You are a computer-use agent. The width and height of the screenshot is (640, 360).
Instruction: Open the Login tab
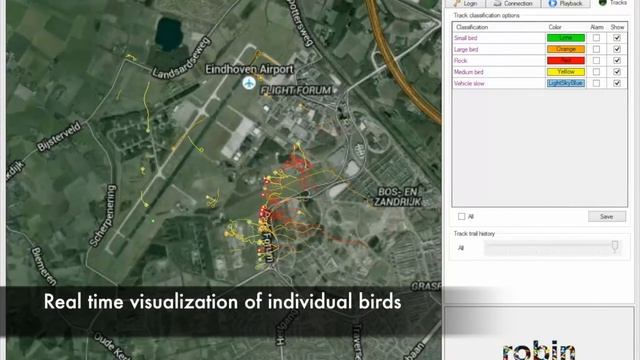[x=465, y=3]
